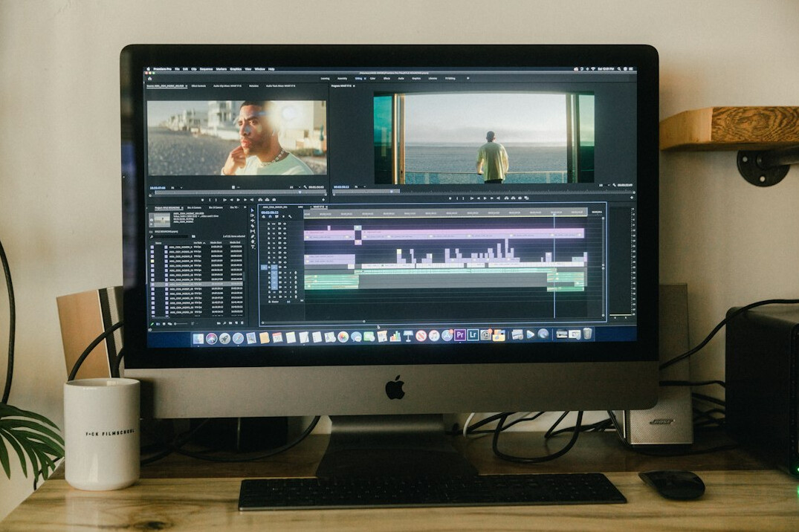Open the Markers menu
Viewport: 799px width, 532px height.
click(x=221, y=69)
